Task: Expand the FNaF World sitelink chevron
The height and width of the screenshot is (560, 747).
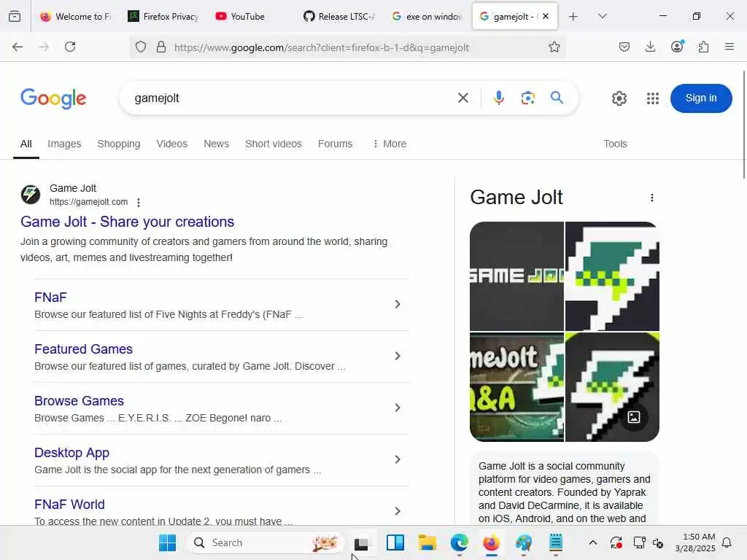Action: coord(398,511)
